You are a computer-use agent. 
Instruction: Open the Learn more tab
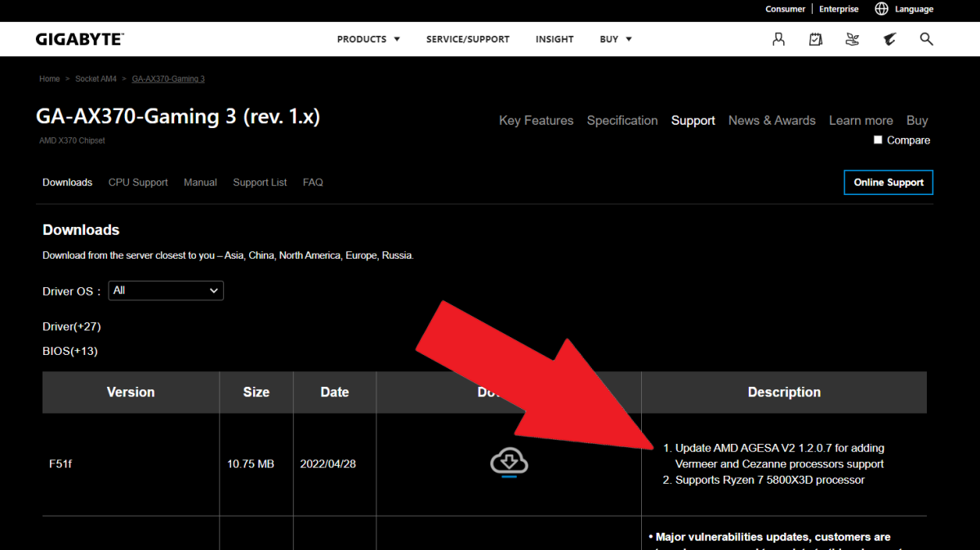click(861, 121)
